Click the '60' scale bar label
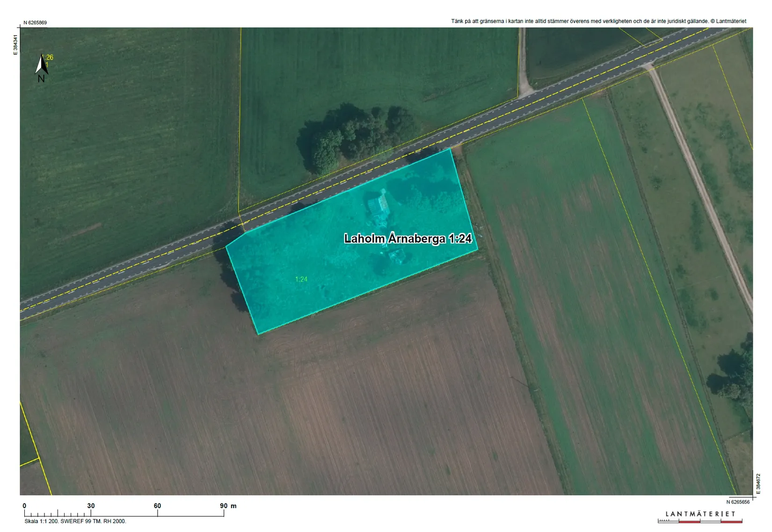 tap(157, 506)
